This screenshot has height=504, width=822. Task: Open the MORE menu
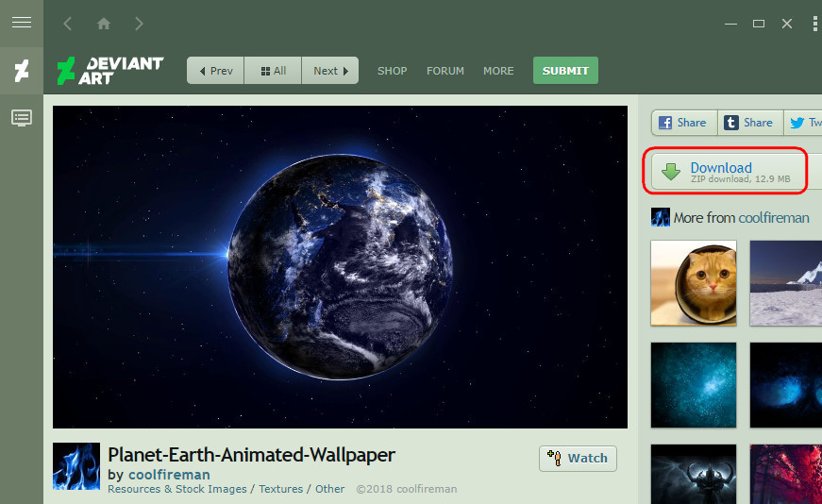[x=498, y=71]
